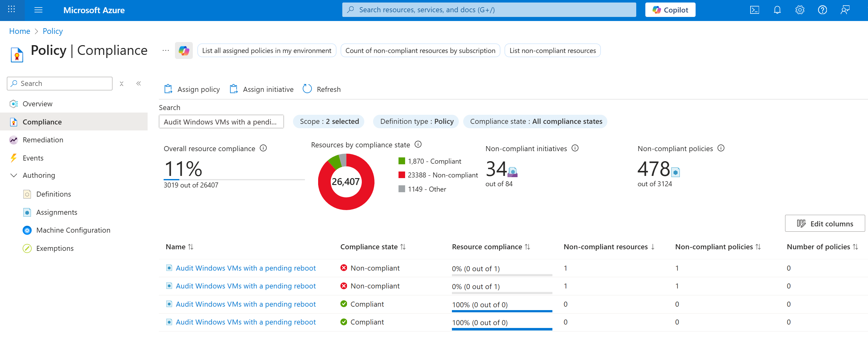The height and width of the screenshot is (354, 868).
Task: Open first Audit Windows VMs policy link
Action: 246,268
